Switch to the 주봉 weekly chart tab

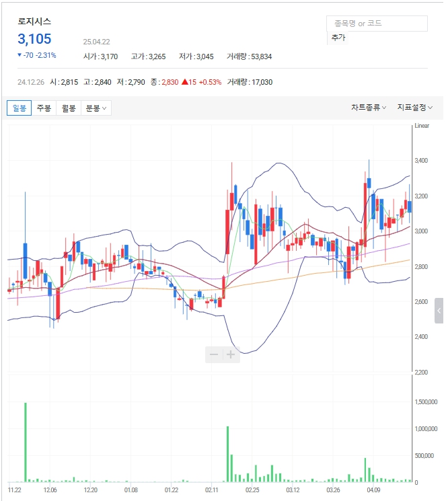point(44,108)
